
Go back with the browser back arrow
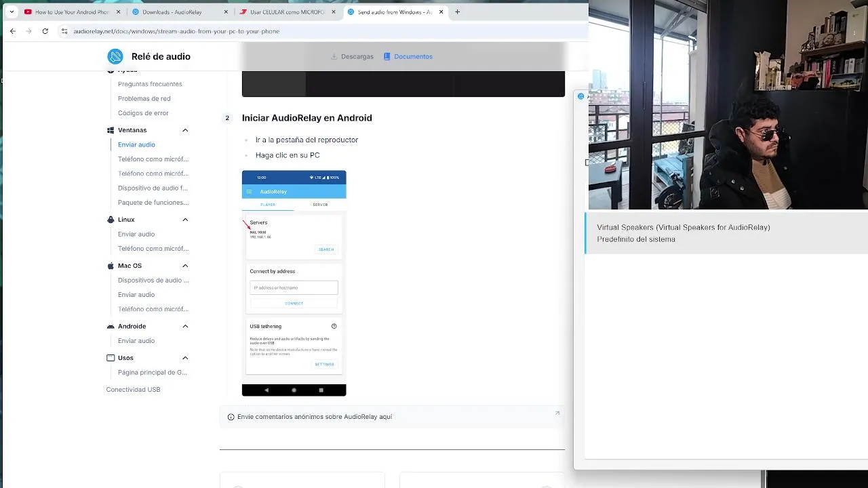tap(13, 31)
